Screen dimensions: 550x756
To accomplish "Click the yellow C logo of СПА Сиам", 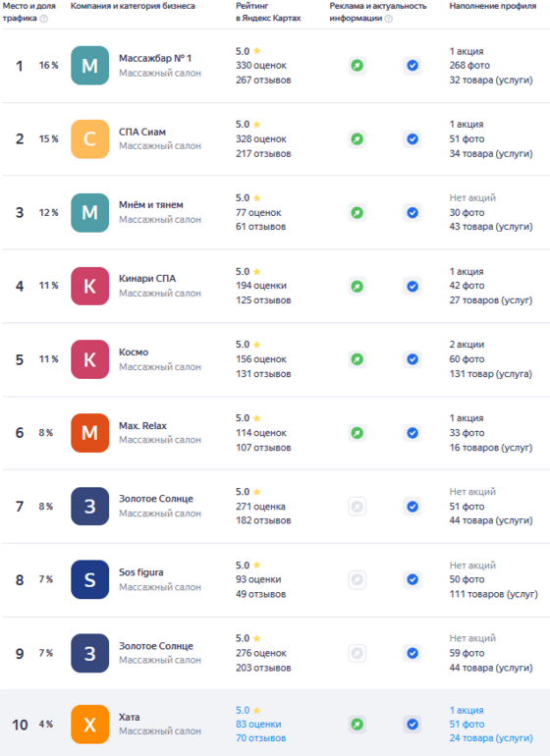I will click(89, 138).
